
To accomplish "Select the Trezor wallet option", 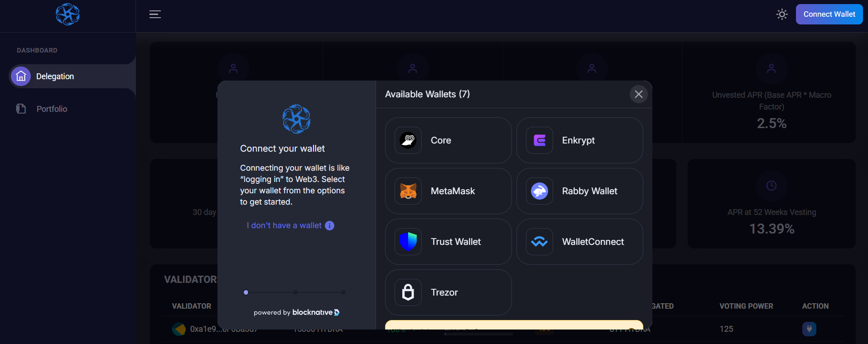I will point(448,292).
